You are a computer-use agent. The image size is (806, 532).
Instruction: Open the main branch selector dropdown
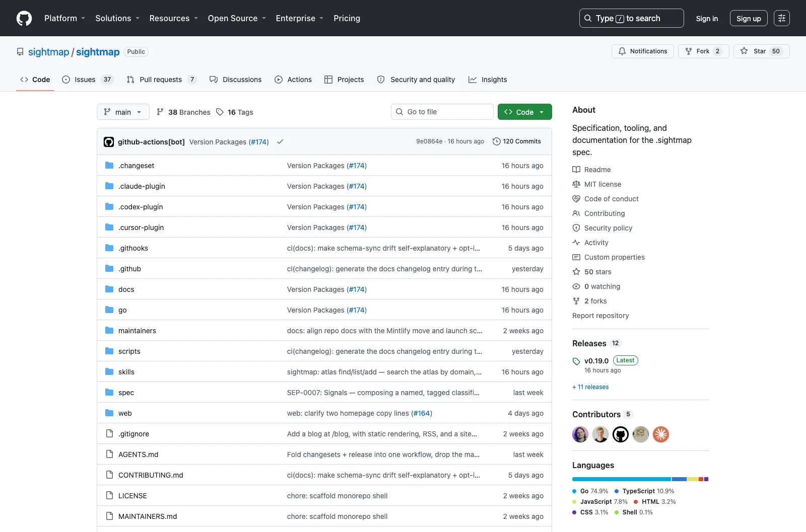123,112
